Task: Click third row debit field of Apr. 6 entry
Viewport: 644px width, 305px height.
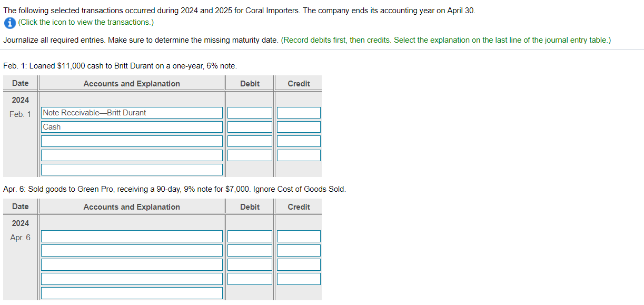Action: (250, 264)
